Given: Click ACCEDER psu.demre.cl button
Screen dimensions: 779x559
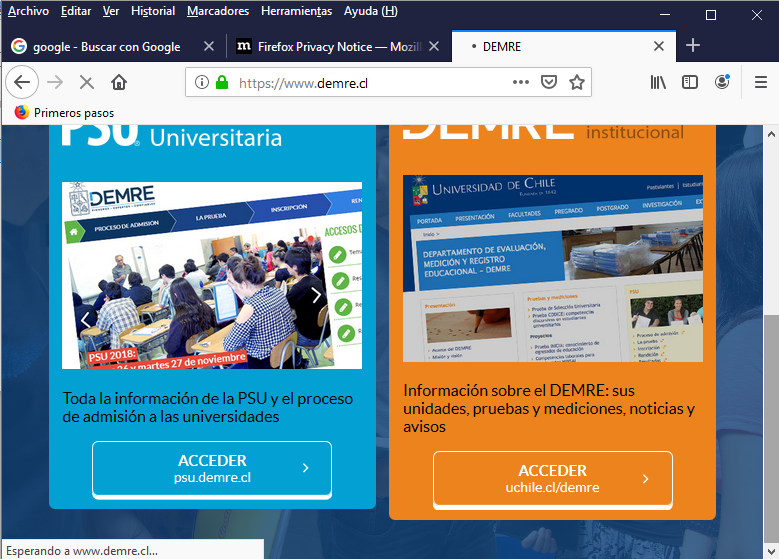Looking at the screenshot, I should (x=212, y=468).
